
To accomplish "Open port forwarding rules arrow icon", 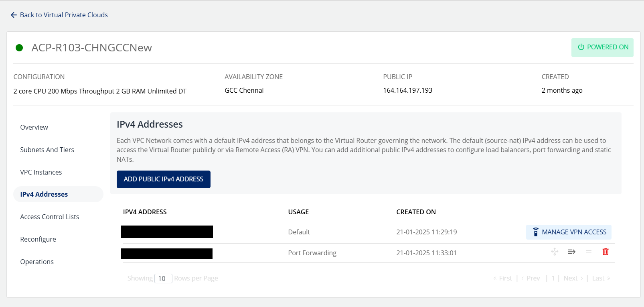I will click(x=572, y=252).
